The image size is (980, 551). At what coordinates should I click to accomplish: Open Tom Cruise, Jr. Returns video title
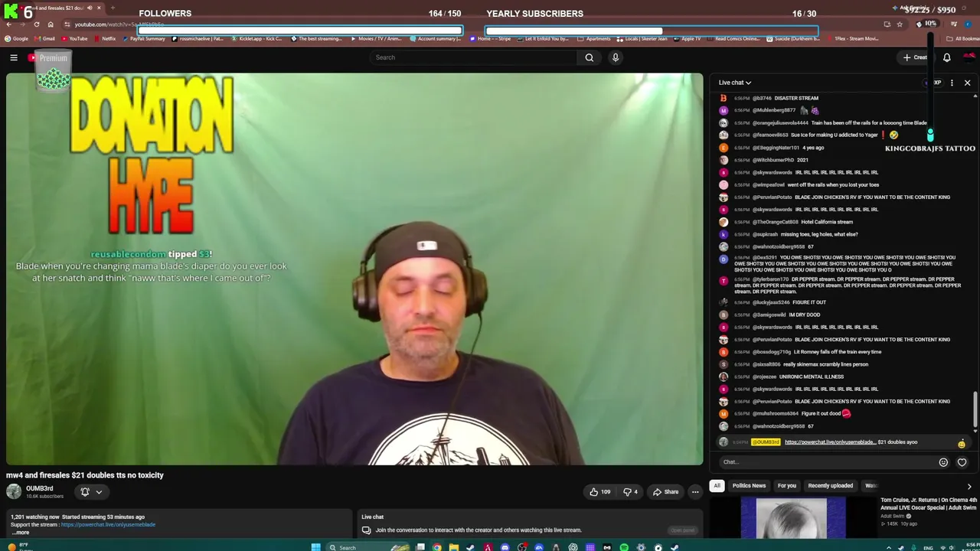(x=928, y=504)
